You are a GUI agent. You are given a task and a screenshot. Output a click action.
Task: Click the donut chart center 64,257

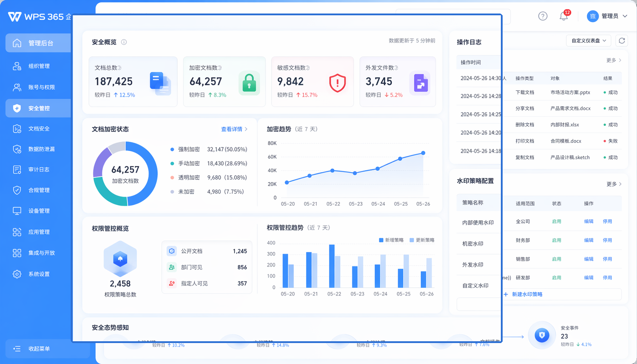pyautogui.click(x=125, y=170)
